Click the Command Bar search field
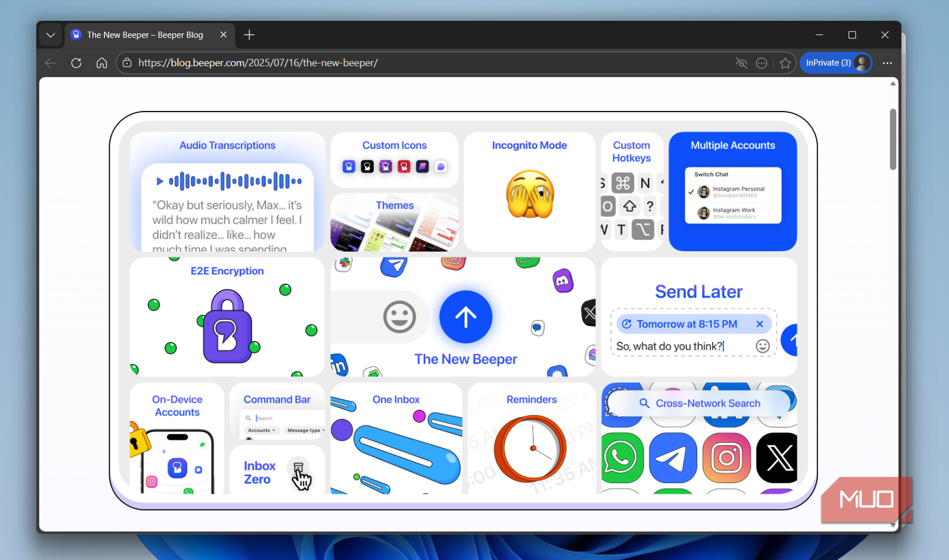Viewport: 949px width, 560px height. [x=283, y=418]
